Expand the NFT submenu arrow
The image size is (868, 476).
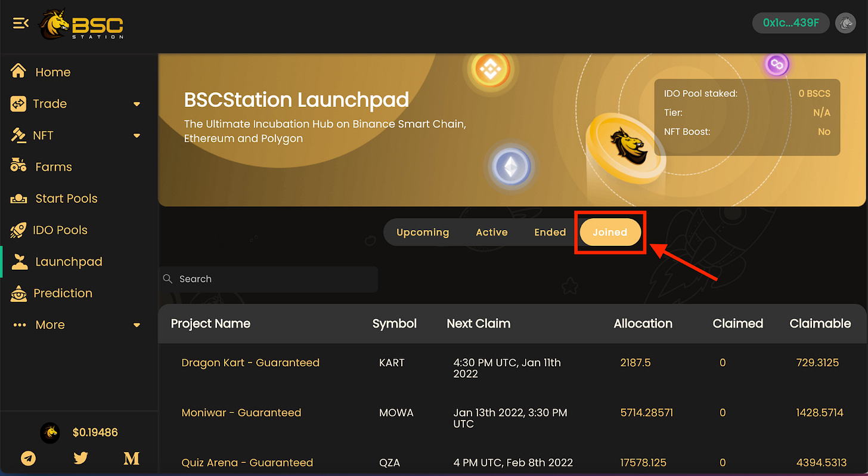pyautogui.click(x=137, y=136)
